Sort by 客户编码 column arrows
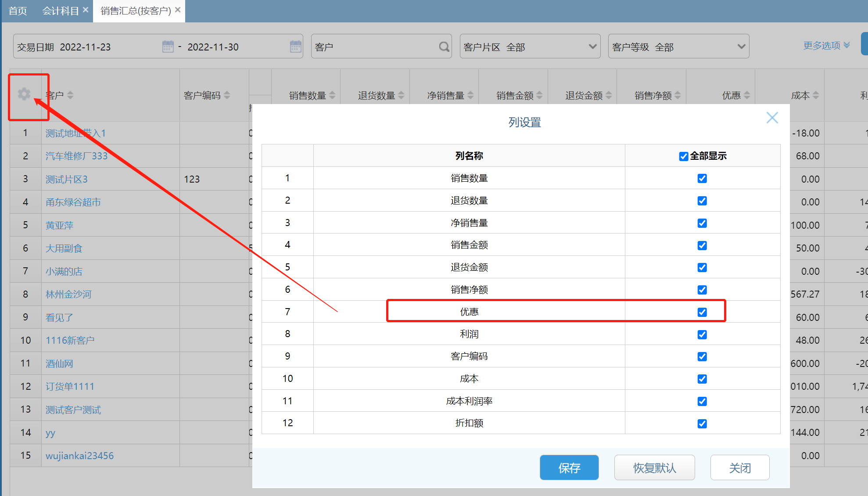This screenshot has width=868, height=496. tap(227, 95)
